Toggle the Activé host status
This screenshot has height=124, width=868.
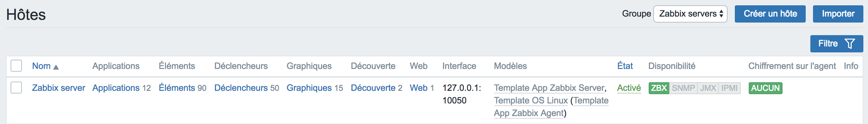[629, 88]
